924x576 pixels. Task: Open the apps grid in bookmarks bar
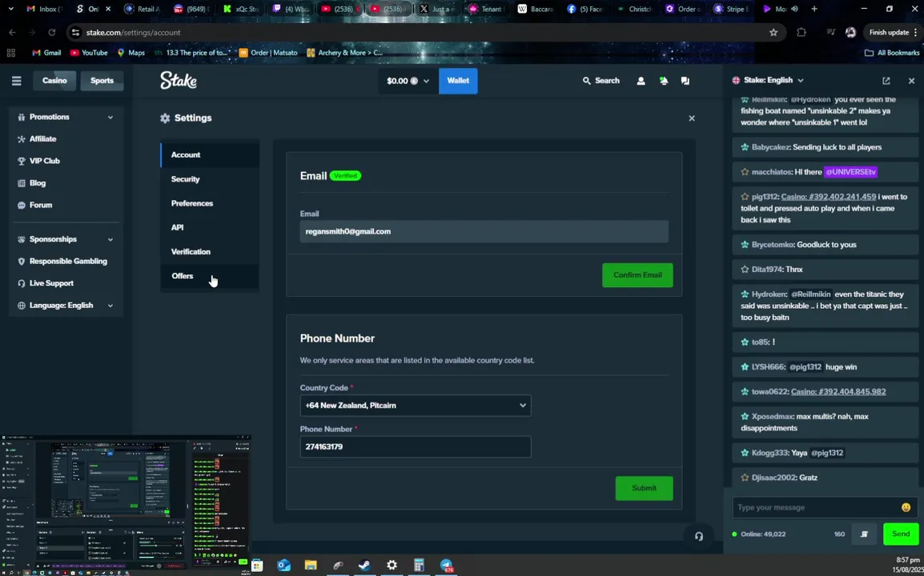pyautogui.click(x=10, y=53)
